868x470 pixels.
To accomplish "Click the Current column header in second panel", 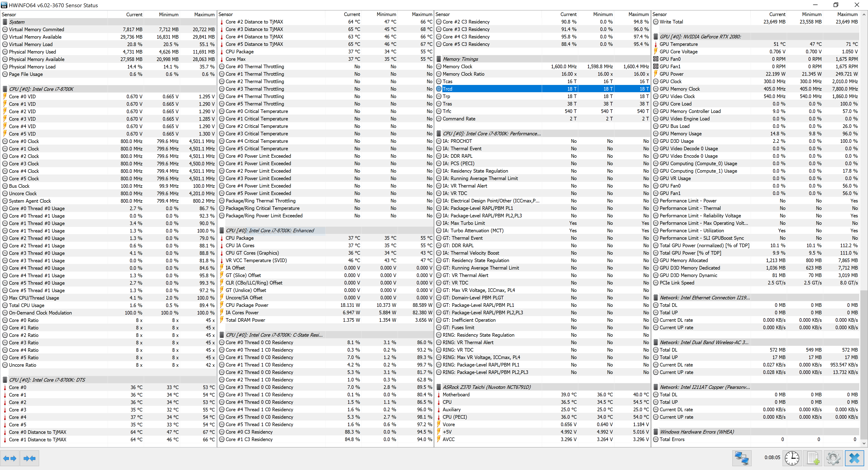I will pos(352,14).
